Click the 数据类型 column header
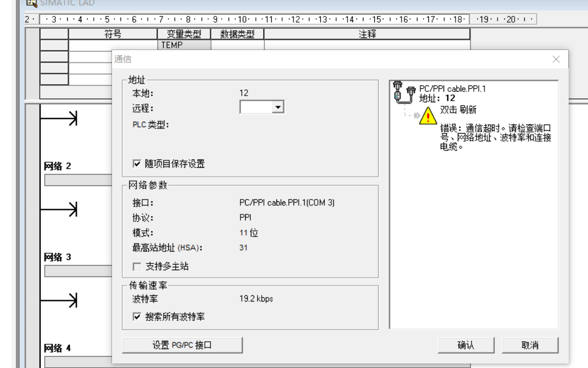 coord(237,35)
